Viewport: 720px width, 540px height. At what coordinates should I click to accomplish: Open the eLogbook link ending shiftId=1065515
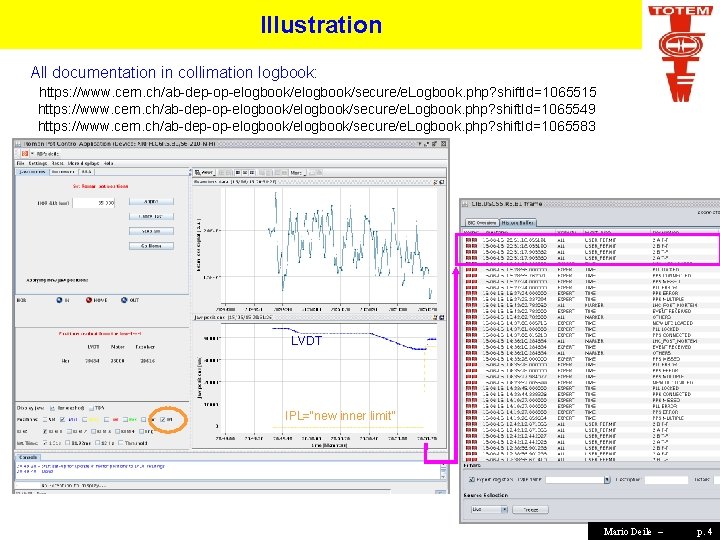(x=317, y=92)
